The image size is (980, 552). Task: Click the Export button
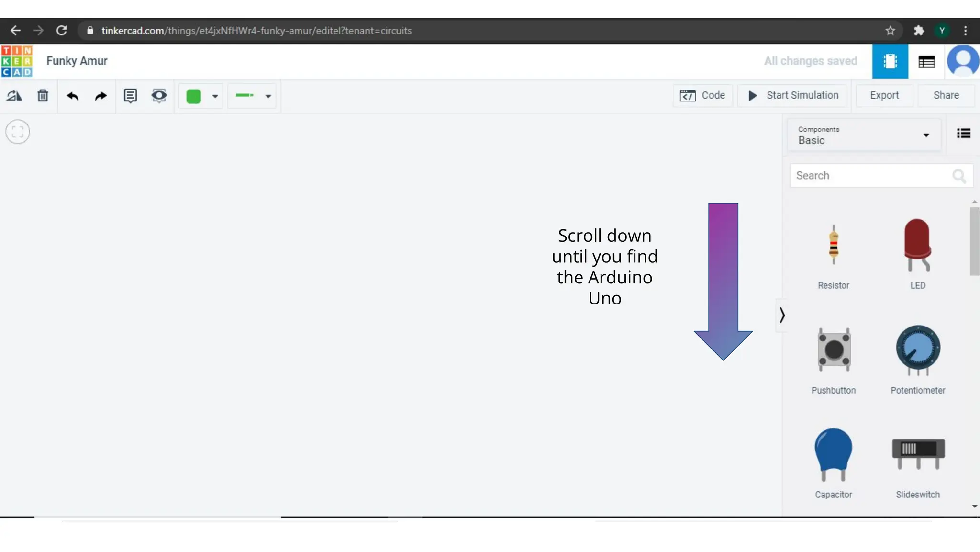884,95
